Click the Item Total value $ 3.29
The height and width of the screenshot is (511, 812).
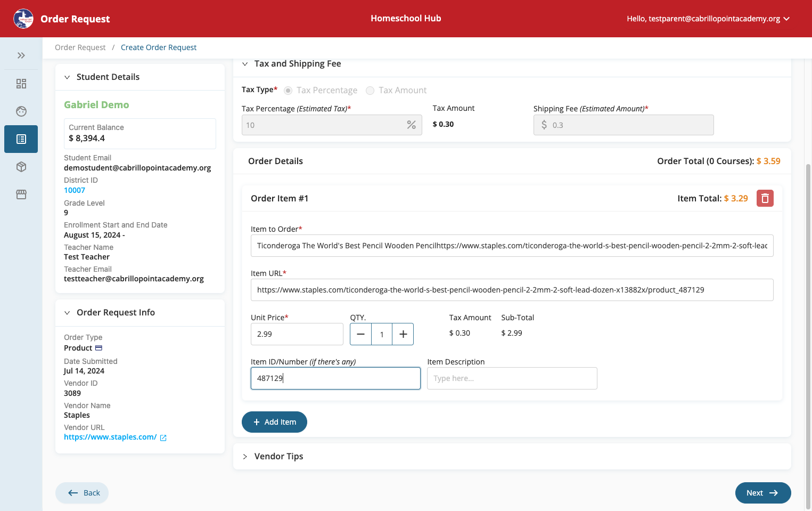click(736, 198)
